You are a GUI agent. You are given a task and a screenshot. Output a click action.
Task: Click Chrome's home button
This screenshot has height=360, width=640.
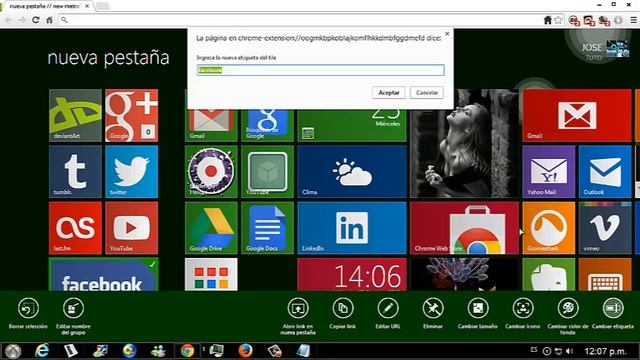pos(49,20)
